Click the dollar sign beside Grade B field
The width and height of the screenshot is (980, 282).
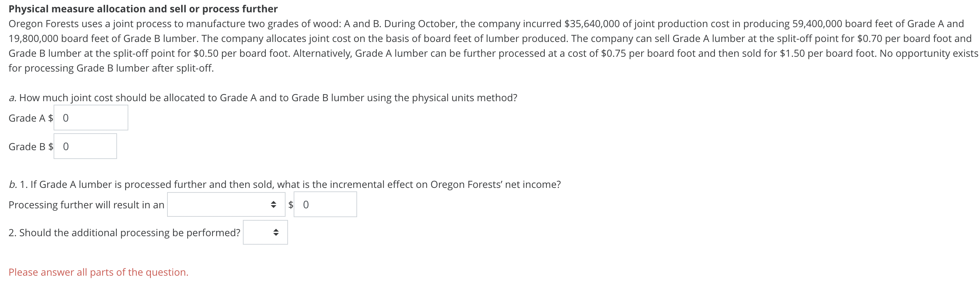pos(51,146)
